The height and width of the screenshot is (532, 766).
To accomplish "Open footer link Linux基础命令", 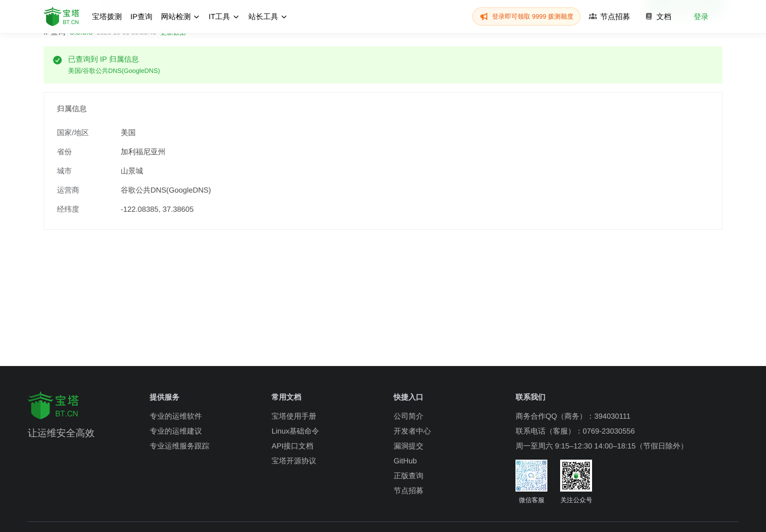I will tap(295, 431).
